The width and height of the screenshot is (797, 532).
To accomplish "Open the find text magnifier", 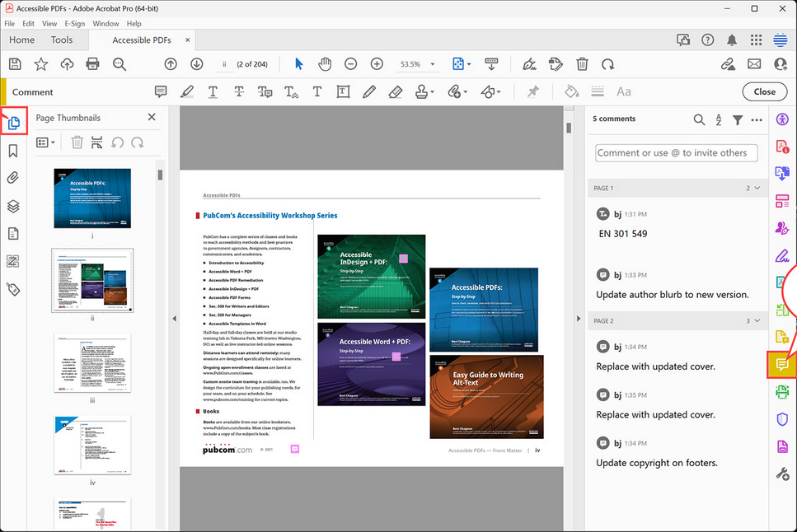I will click(119, 64).
